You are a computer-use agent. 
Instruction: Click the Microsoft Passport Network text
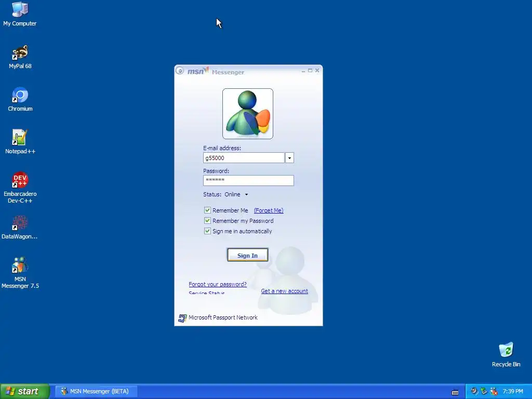(223, 317)
